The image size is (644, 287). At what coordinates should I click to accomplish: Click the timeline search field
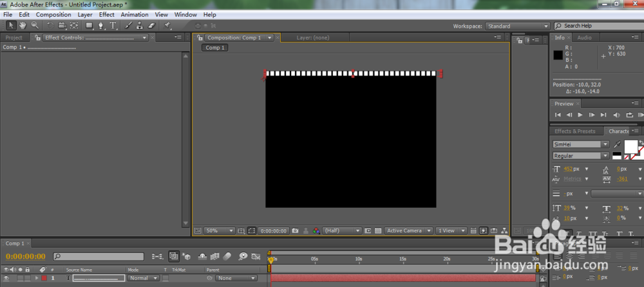99,257
